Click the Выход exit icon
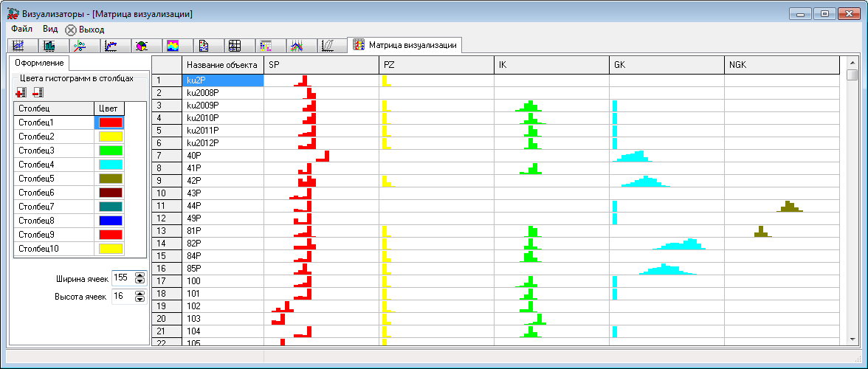 coord(71,30)
